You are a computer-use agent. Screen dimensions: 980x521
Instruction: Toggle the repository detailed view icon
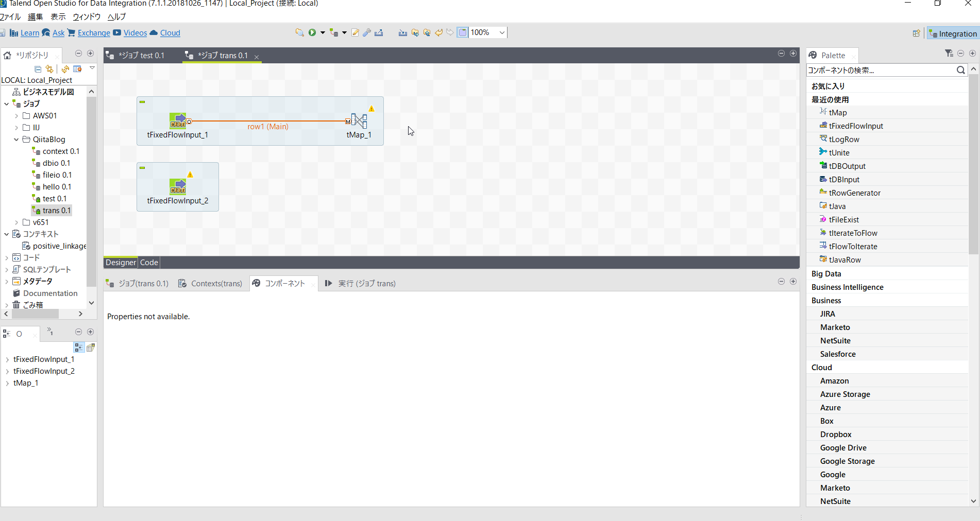coord(77,69)
